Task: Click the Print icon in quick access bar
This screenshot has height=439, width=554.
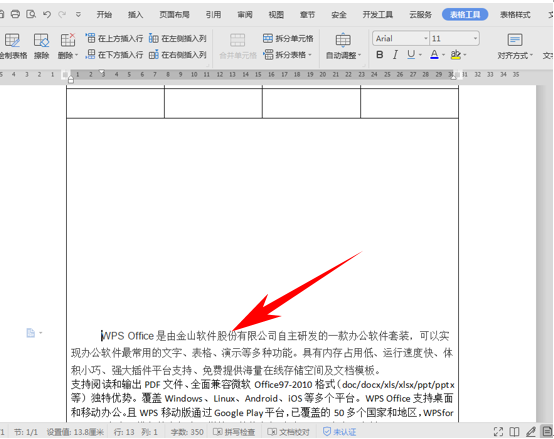Action: click(15, 14)
